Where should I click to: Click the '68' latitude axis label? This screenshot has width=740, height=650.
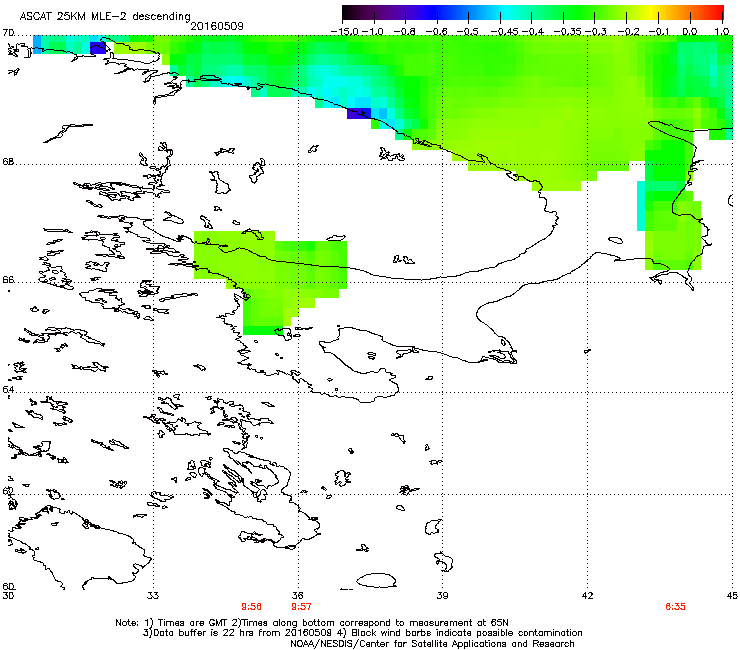pyautogui.click(x=8, y=162)
